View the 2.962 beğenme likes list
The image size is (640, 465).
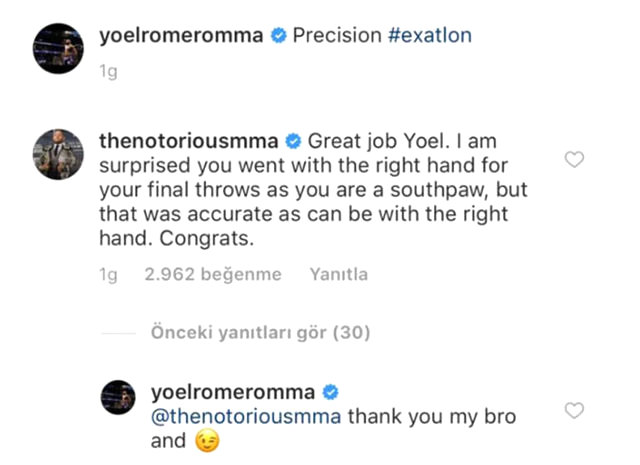pyautogui.click(x=213, y=274)
